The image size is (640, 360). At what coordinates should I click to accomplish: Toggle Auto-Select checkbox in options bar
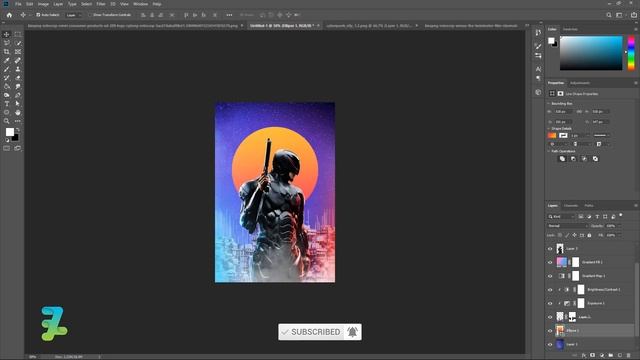38,15
